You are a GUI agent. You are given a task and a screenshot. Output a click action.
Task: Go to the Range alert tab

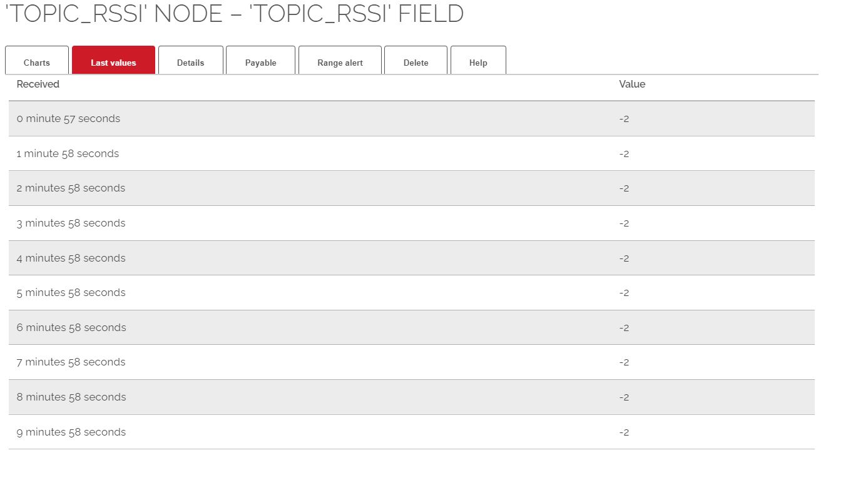pyautogui.click(x=340, y=63)
